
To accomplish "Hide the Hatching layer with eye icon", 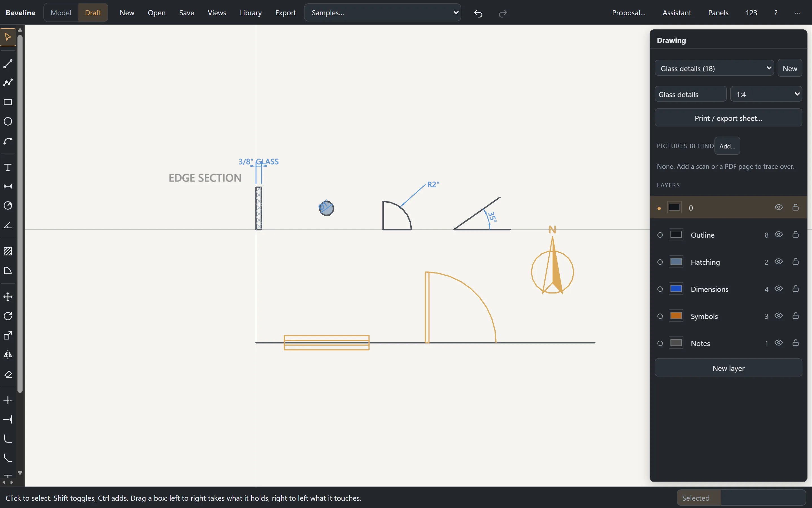I will (779, 262).
